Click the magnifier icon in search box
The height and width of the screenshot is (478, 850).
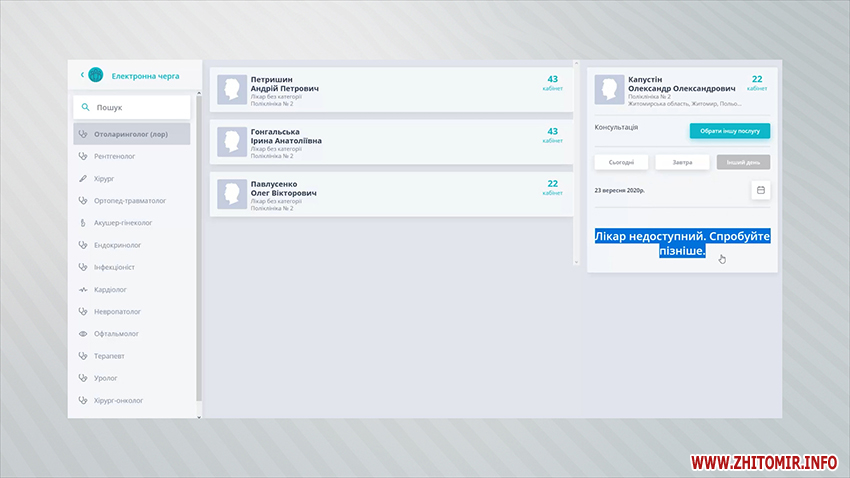click(85, 107)
